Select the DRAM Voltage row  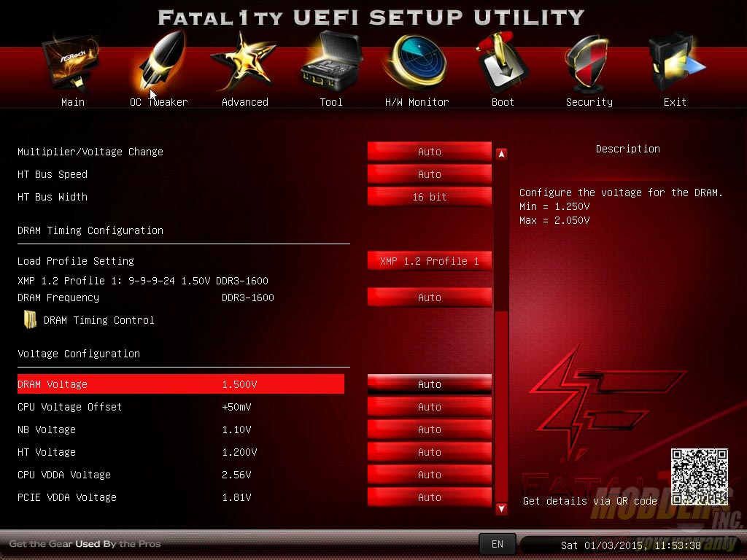tap(181, 384)
